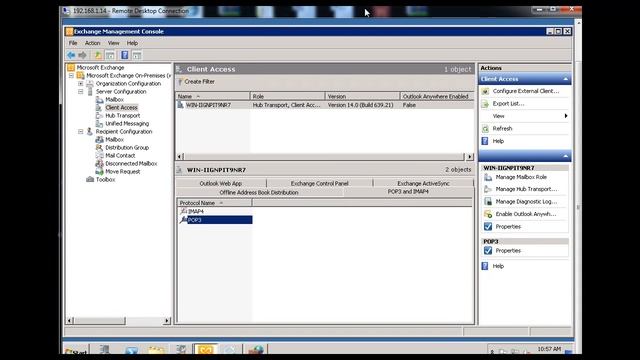The image size is (640, 360).
Task: Select Organization Configuration in tree
Action: (128, 84)
